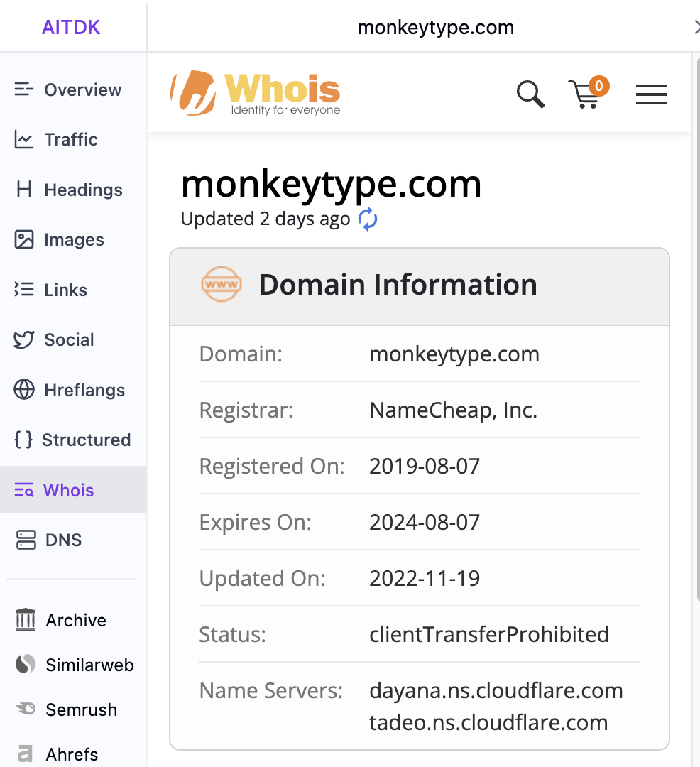Click the Structured braces icon
The width and height of the screenshot is (700, 767).
tap(23, 440)
